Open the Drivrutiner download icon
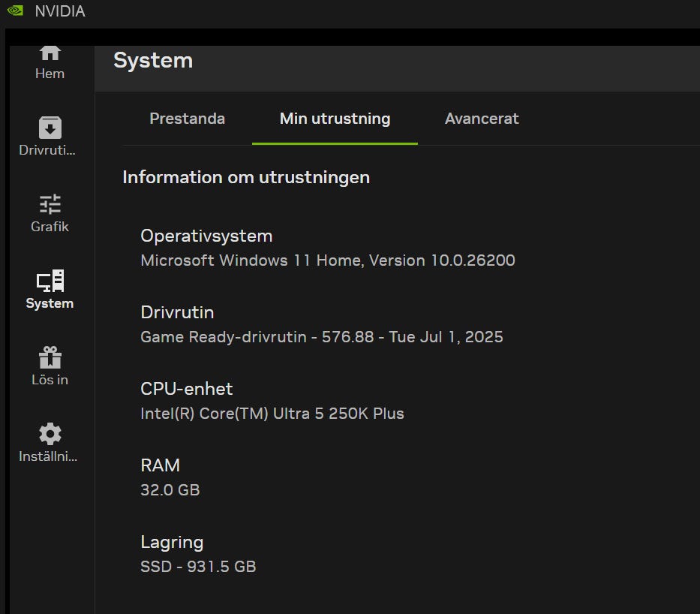This screenshot has height=614, width=700. (x=50, y=128)
